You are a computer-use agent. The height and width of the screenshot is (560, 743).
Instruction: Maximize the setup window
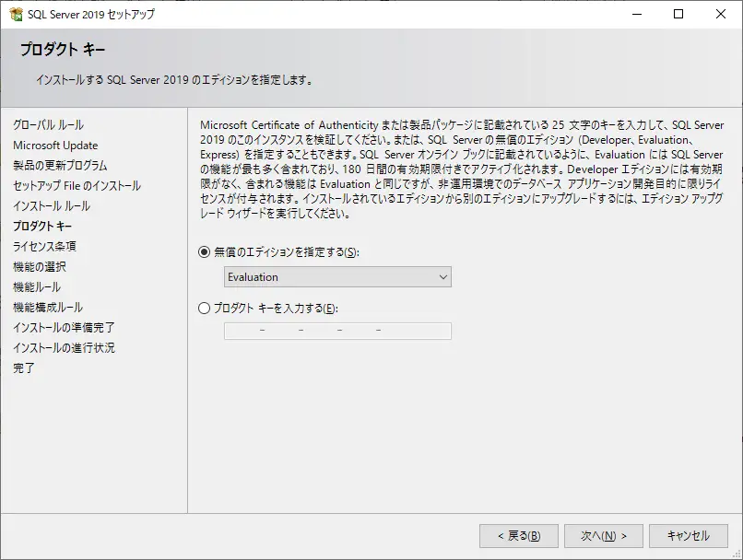click(x=678, y=14)
